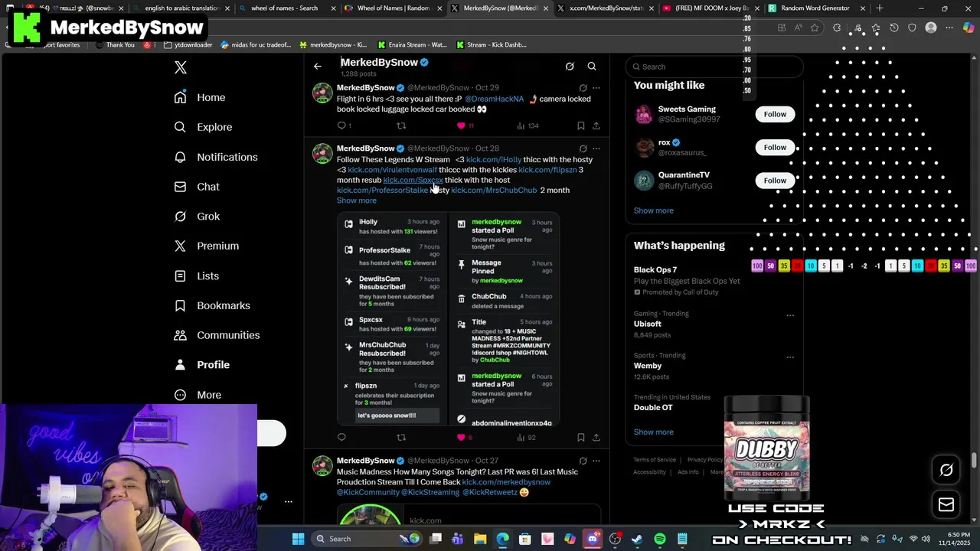The height and width of the screenshot is (551, 980).
Task: Click the back arrow beside MerkedBySnow
Action: tap(318, 67)
